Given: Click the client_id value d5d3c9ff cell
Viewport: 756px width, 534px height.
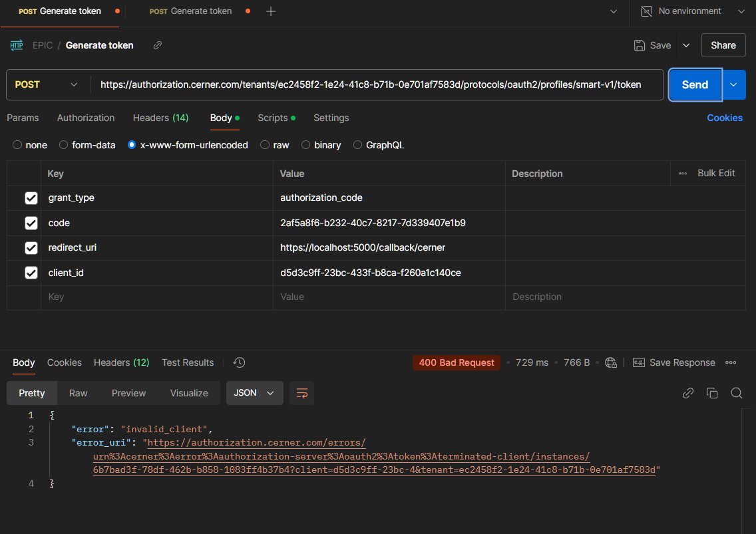Looking at the screenshot, I should coord(389,273).
